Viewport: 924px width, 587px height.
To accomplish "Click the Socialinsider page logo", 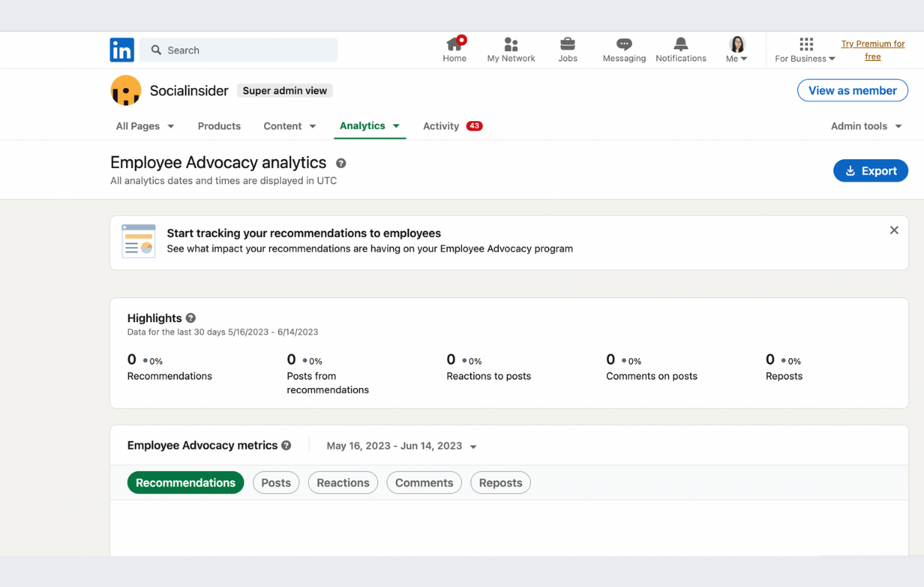I will pyautogui.click(x=125, y=90).
